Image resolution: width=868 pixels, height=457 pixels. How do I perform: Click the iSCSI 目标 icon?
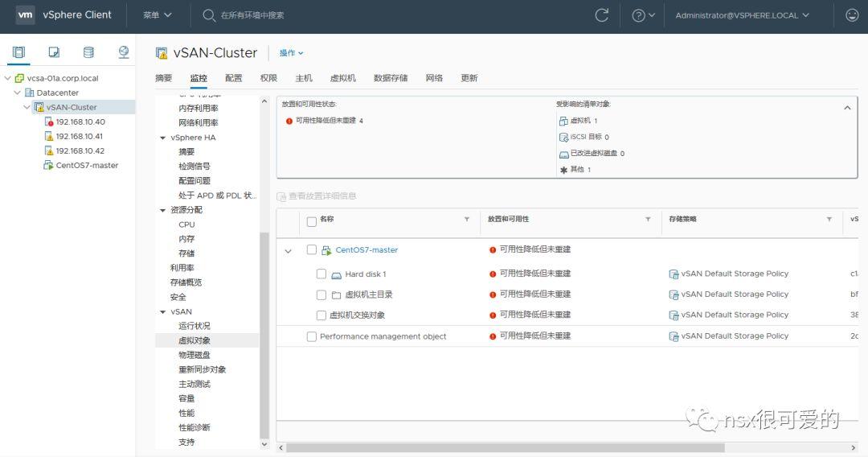click(x=563, y=137)
